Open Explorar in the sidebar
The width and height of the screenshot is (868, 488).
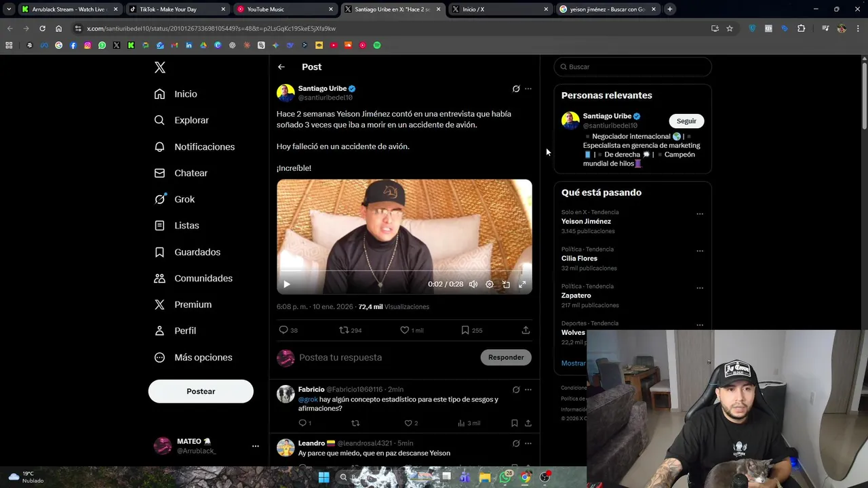[182, 120]
